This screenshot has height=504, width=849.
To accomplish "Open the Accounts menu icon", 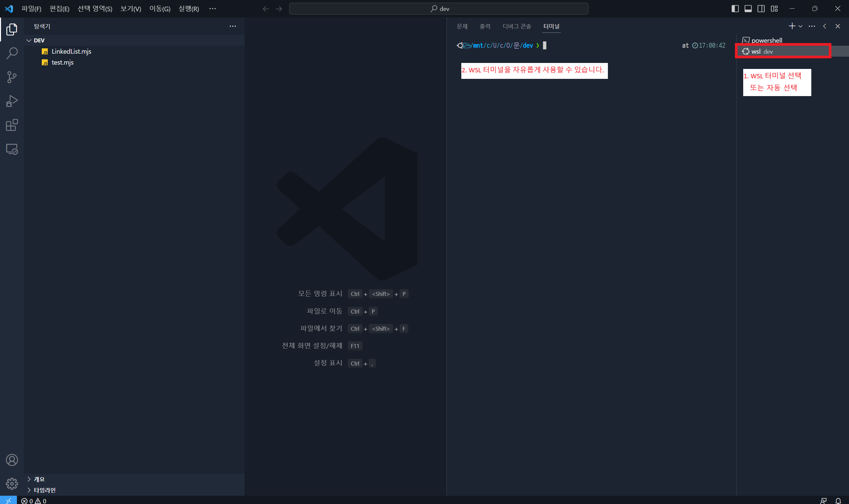I will 12,460.
